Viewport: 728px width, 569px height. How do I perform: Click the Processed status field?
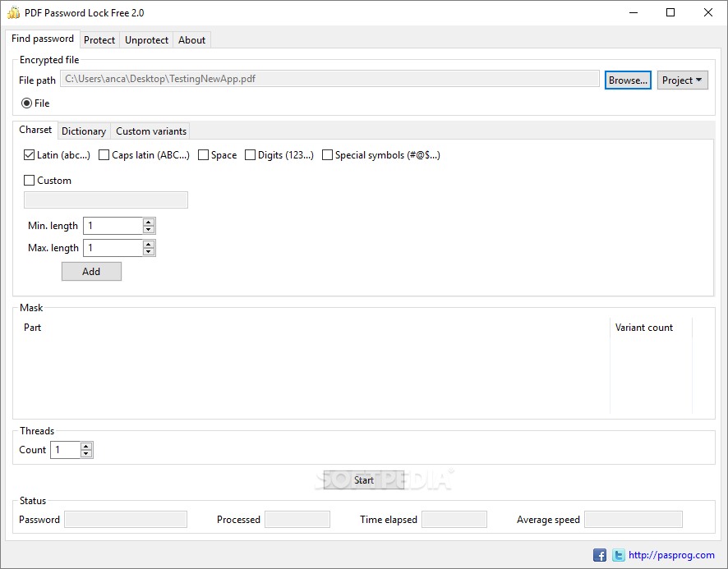pyautogui.click(x=297, y=520)
